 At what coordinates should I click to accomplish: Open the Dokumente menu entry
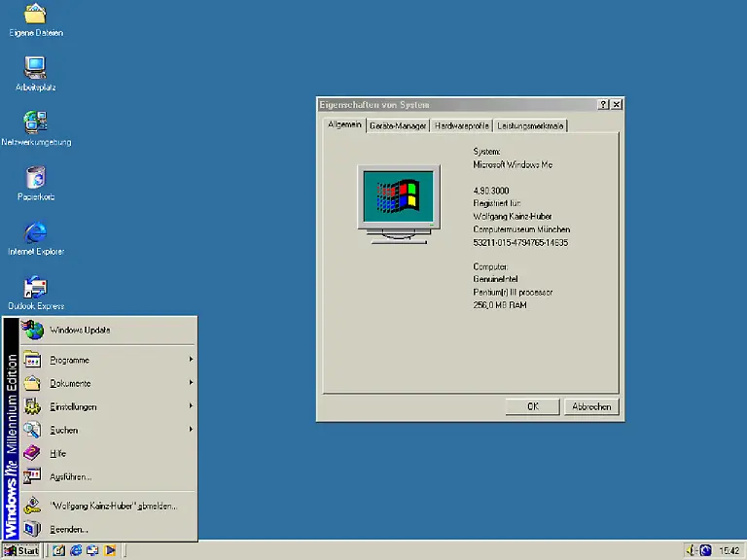click(108, 383)
